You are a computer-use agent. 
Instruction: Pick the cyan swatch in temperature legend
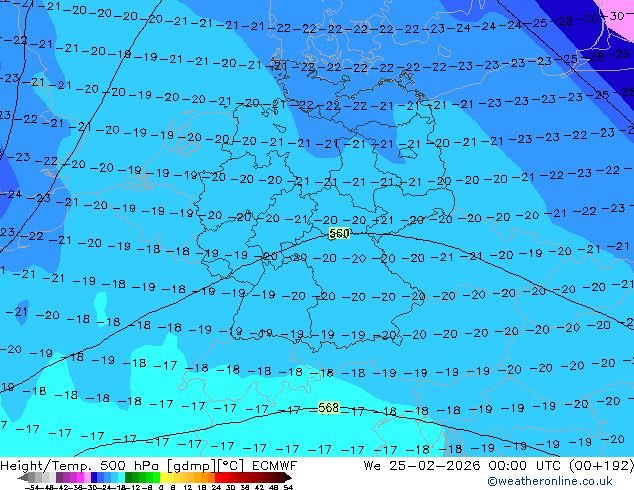[121, 477]
